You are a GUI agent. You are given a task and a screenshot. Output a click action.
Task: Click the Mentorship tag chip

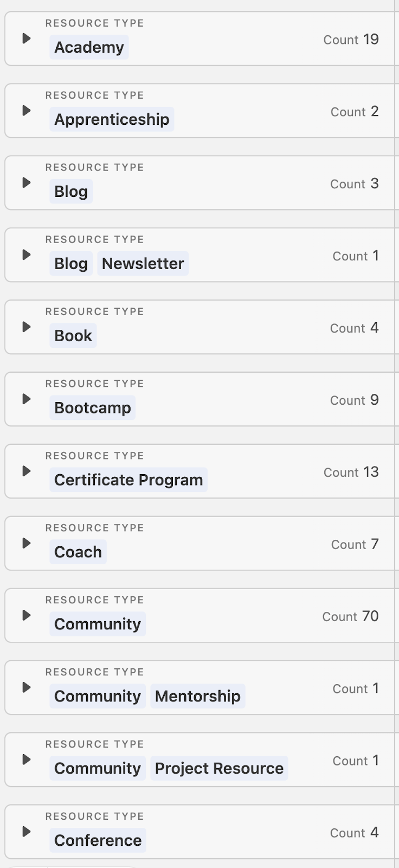coord(197,696)
